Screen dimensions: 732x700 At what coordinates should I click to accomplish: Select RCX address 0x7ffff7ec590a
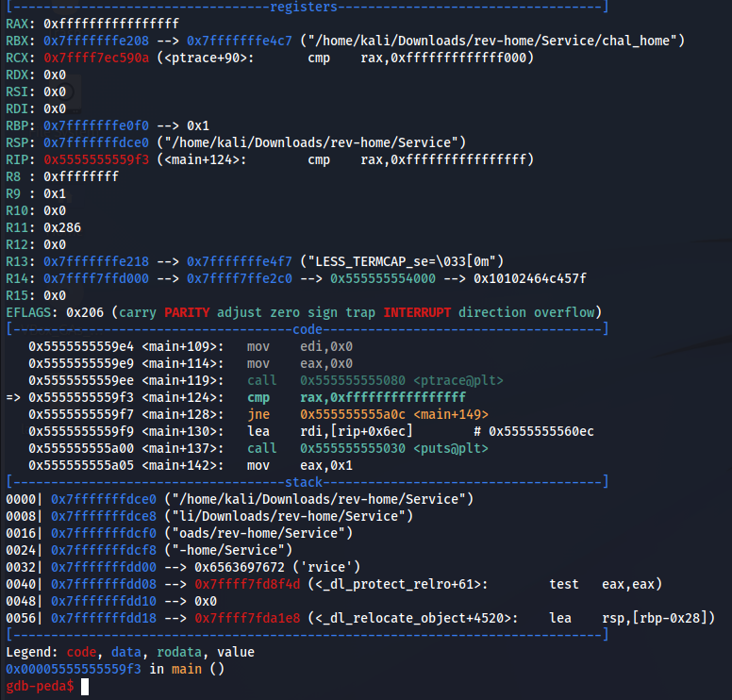(x=96, y=58)
